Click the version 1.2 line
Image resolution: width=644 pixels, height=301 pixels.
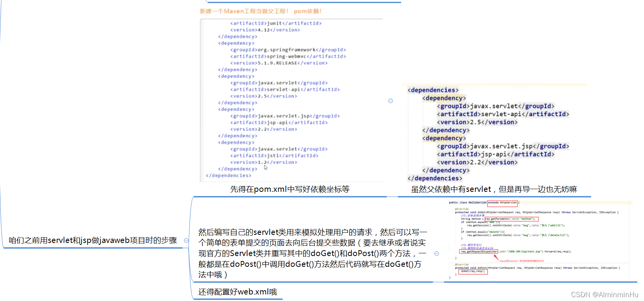(264, 162)
